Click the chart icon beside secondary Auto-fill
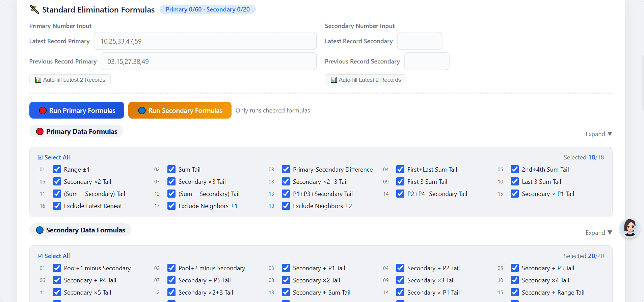 [x=334, y=80]
